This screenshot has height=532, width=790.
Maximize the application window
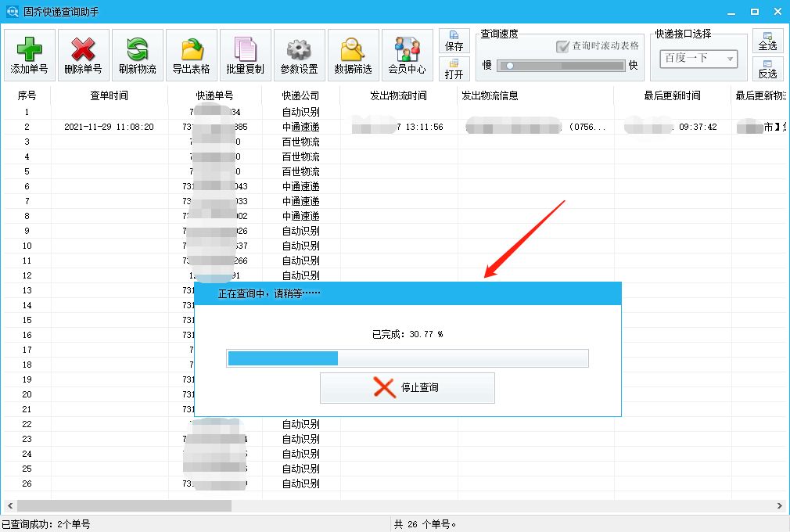pyautogui.click(x=755, y=12)
